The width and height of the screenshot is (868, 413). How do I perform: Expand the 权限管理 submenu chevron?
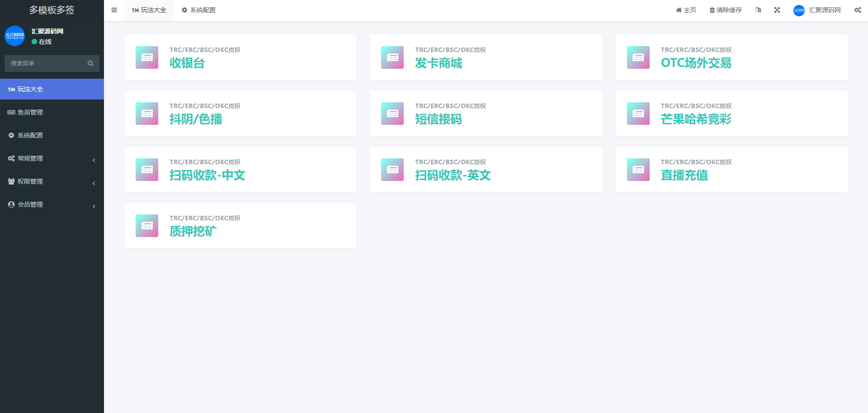pyautogui.click(x=94, y=183)
